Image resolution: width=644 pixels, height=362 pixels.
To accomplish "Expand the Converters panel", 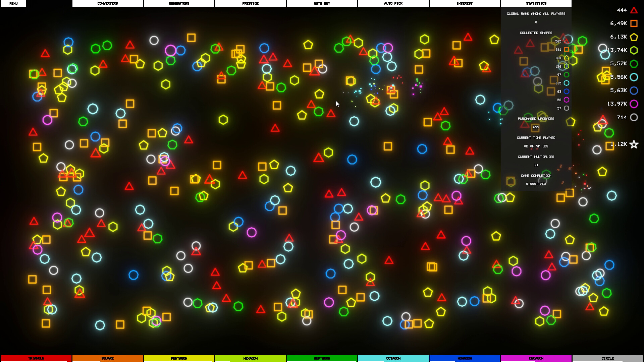I will [107, 3].
